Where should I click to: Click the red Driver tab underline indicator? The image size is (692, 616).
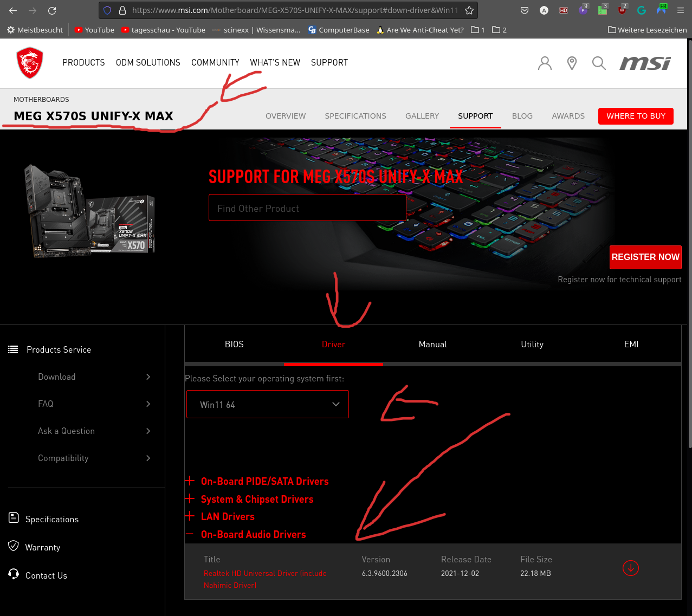click(x=333, y=365)
